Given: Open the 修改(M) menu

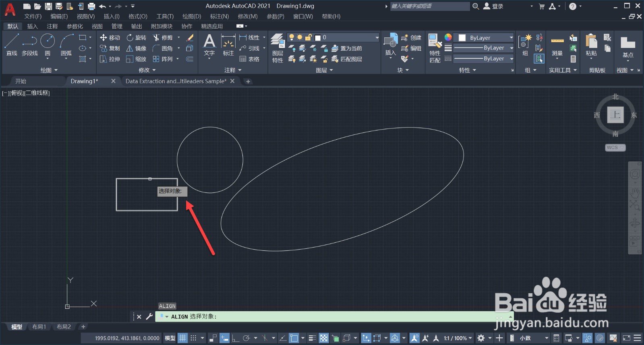Looking at the screenshot, I should (x=248, y=17).
